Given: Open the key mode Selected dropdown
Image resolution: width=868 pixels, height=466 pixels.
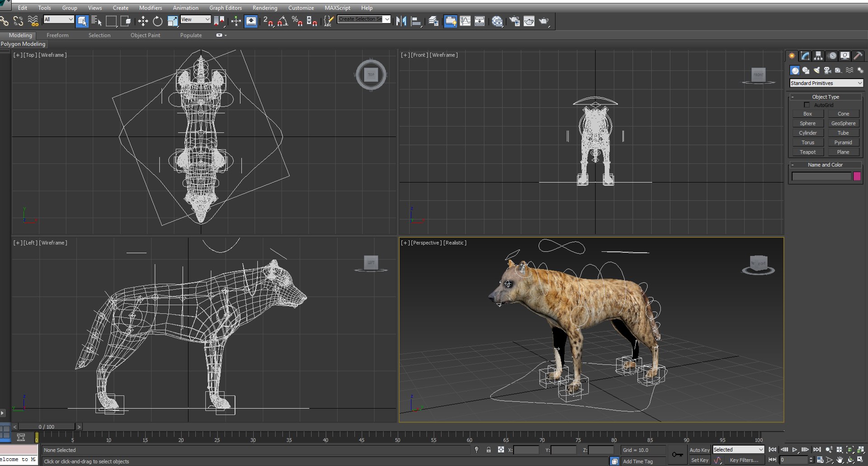Looking at the screenshot, I should tap(738, 450).
